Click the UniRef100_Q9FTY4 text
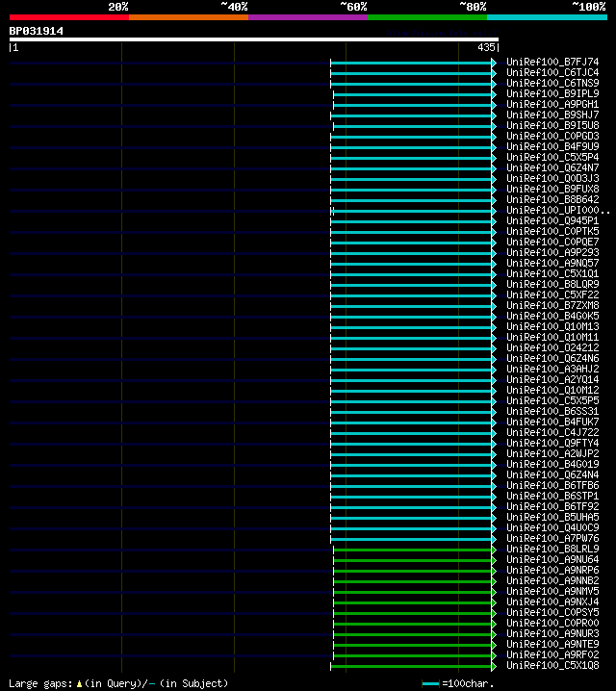The height and width of the screenshot is (691, 616). pos(552,443)
